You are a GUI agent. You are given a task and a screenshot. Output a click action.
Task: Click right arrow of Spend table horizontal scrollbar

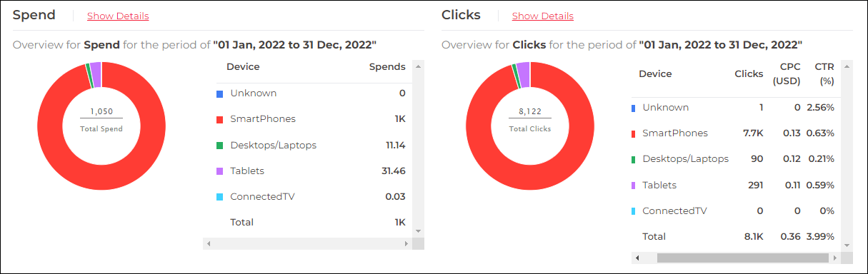tap(407, 244)
